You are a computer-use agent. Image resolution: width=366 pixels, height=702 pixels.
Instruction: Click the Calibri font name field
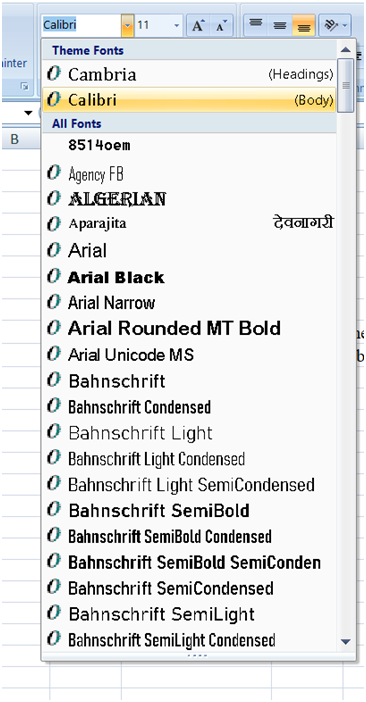pos(81,25)
